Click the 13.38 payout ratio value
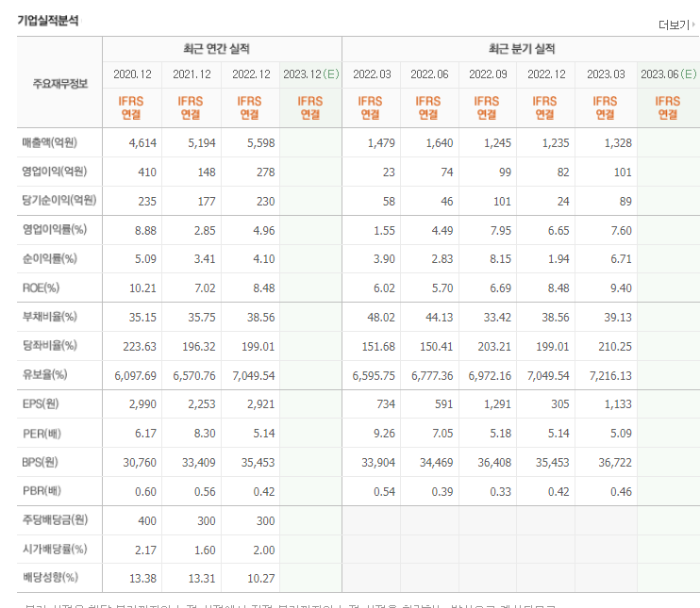Viewport: 700px width, 608px height. click(x=142, y=579)
